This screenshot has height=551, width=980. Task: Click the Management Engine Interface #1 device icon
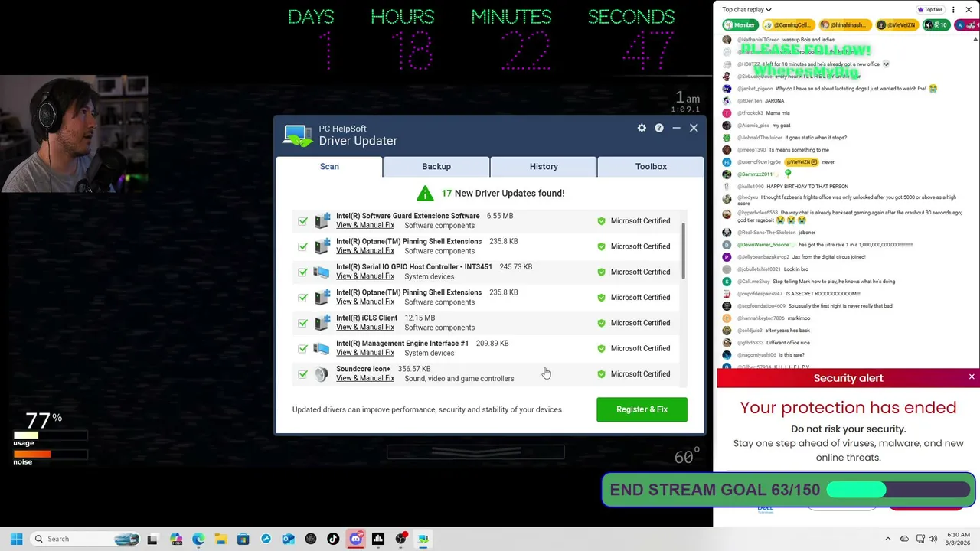(x=322, y=348)
